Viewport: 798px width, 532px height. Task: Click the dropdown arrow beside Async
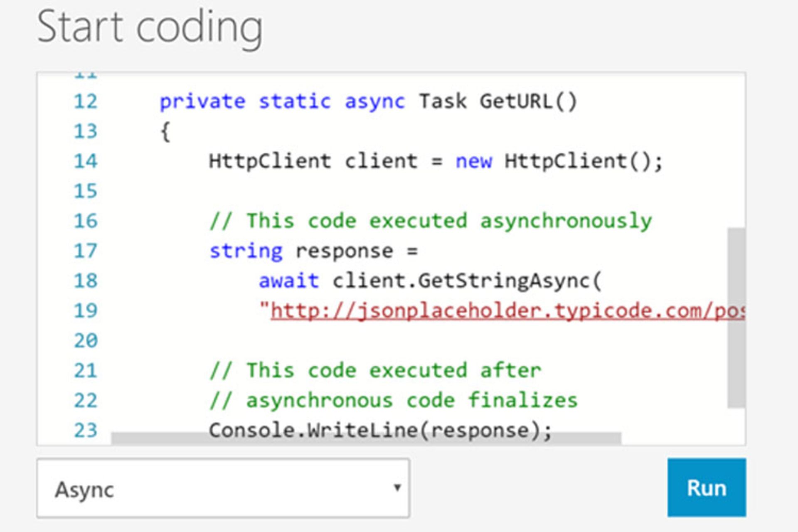pyautogui.click(x=397, y=488)
